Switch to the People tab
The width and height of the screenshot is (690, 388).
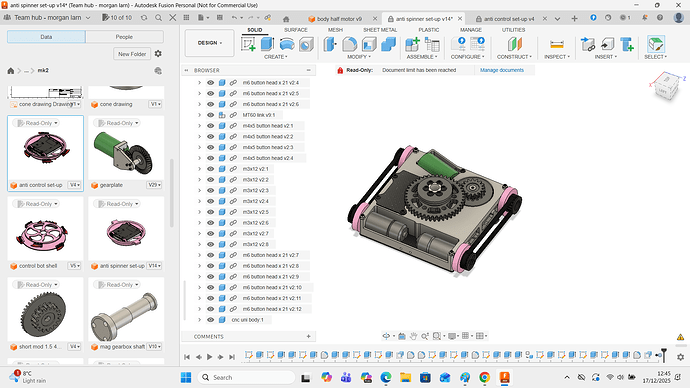[124, 37]
